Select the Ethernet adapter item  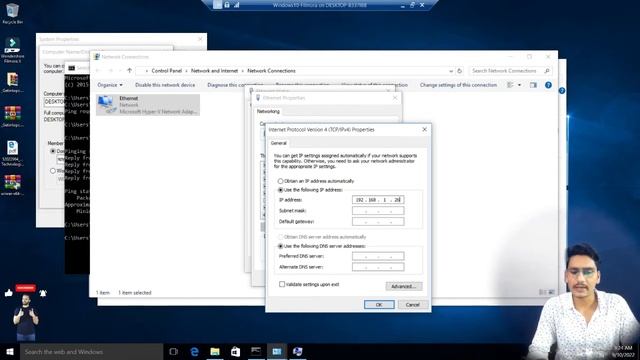click(x=148, y=105)
